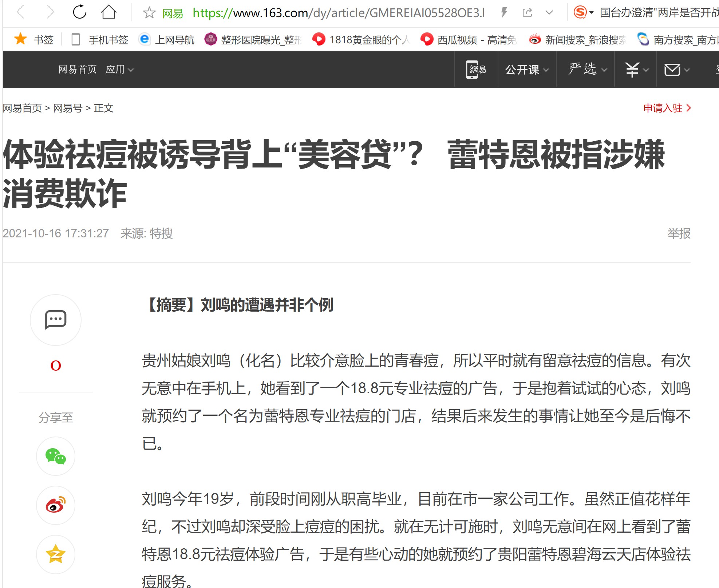Open comments with the speech bubble icon

[55, 320]
